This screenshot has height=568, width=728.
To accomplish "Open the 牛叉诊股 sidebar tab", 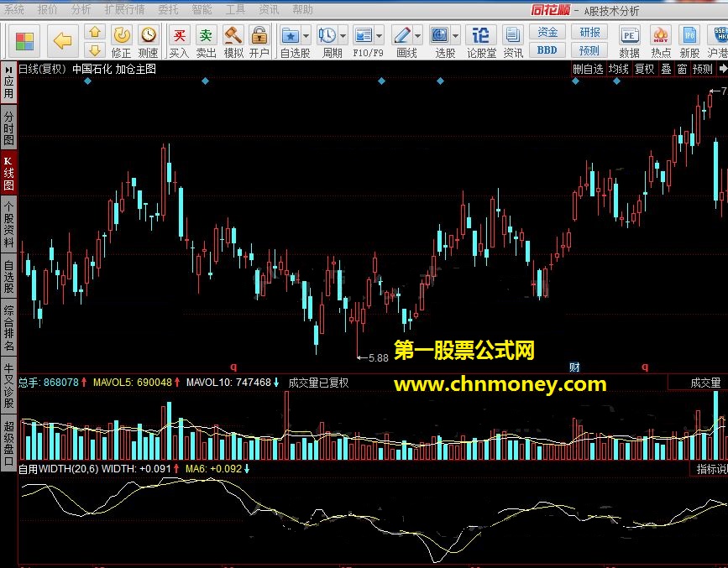I will tap(8, 386).
